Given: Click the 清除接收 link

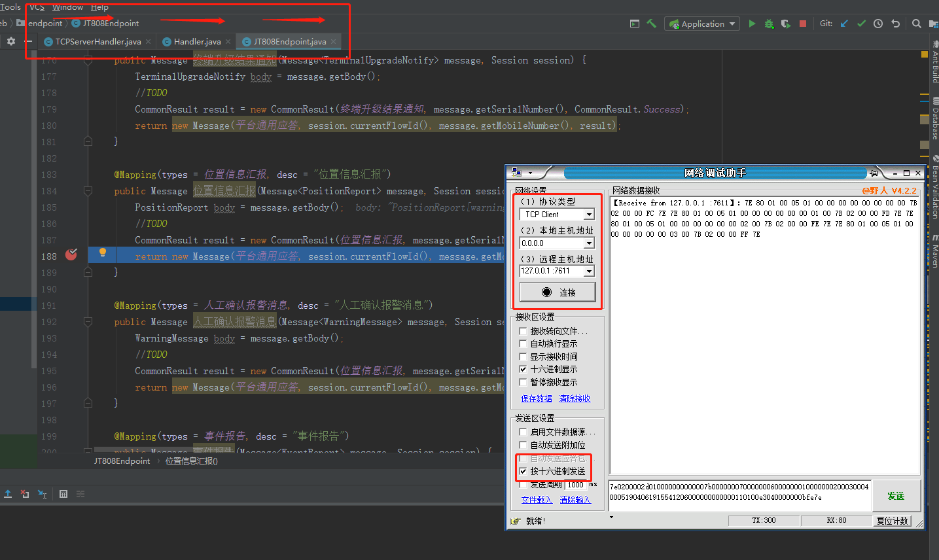Looking at the screenshot, I should 575,398.
